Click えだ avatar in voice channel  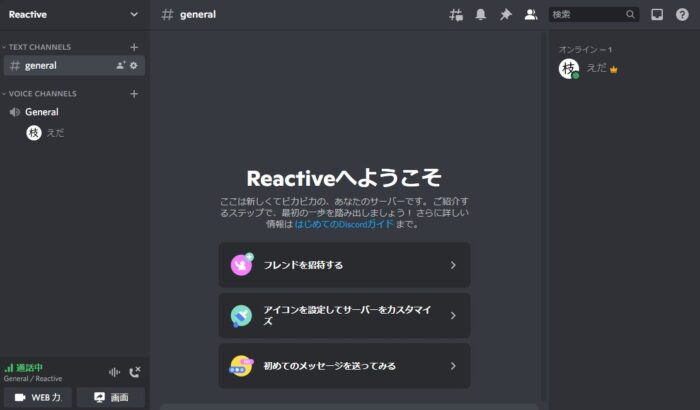[34, 133]
